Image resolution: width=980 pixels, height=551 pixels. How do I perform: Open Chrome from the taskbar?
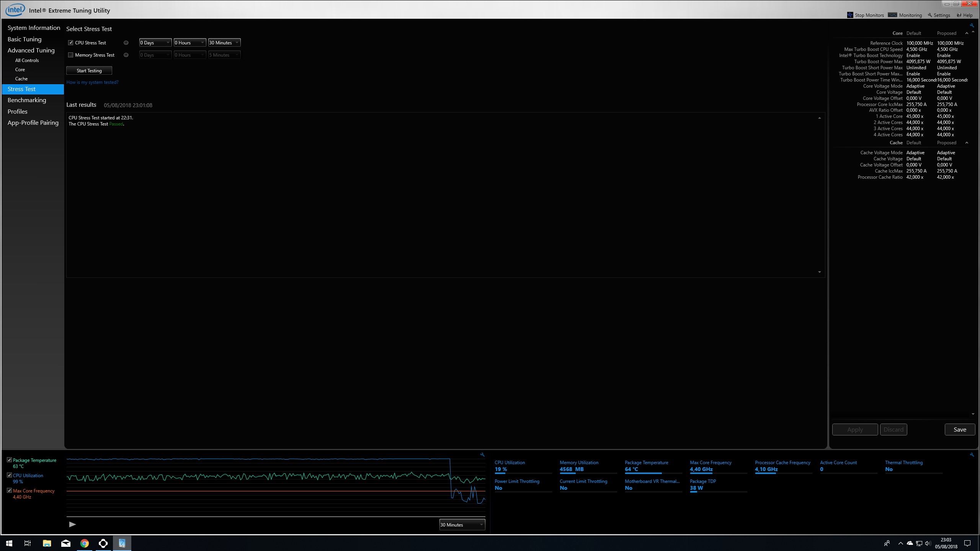coord(85,543)
